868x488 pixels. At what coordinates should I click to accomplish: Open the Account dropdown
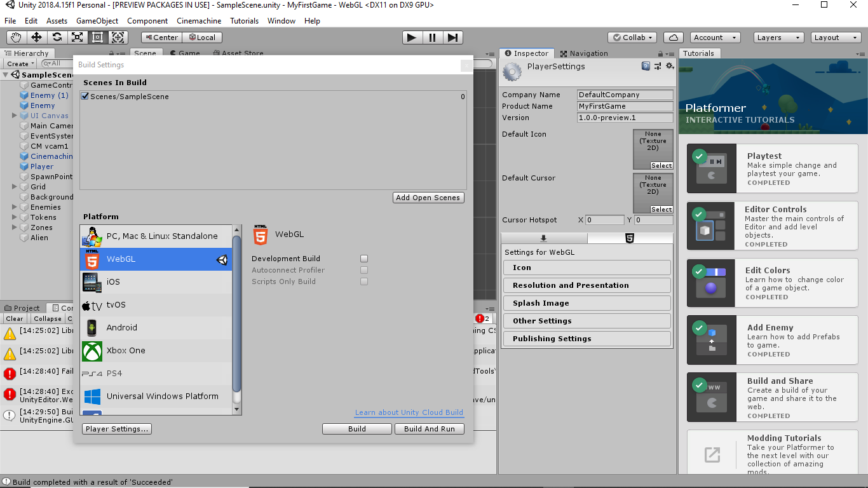tap(715, 37)
